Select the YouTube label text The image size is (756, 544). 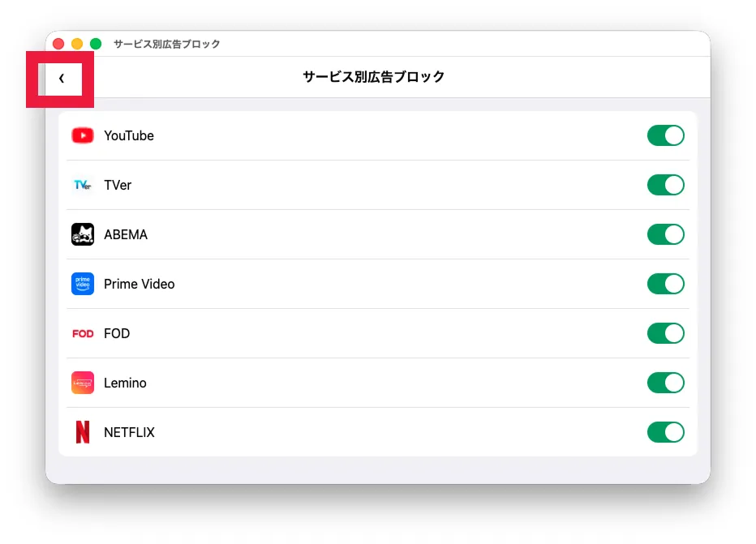pos(129,136)
